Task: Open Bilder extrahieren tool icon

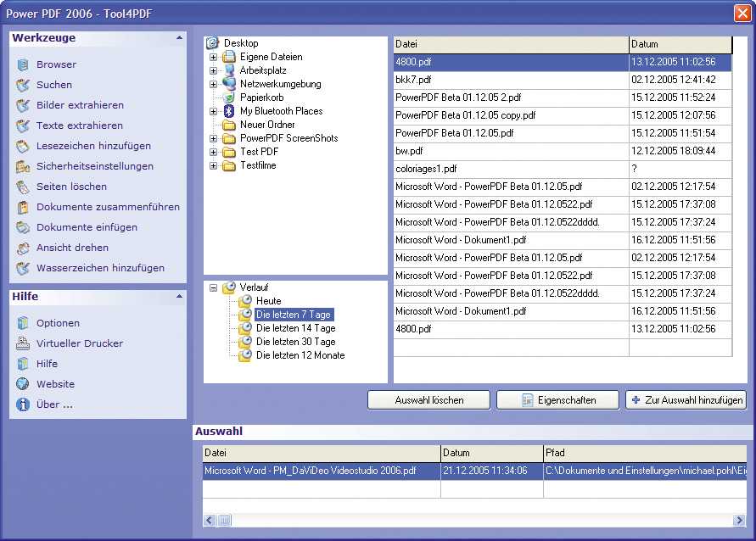Action: [23, 105]
